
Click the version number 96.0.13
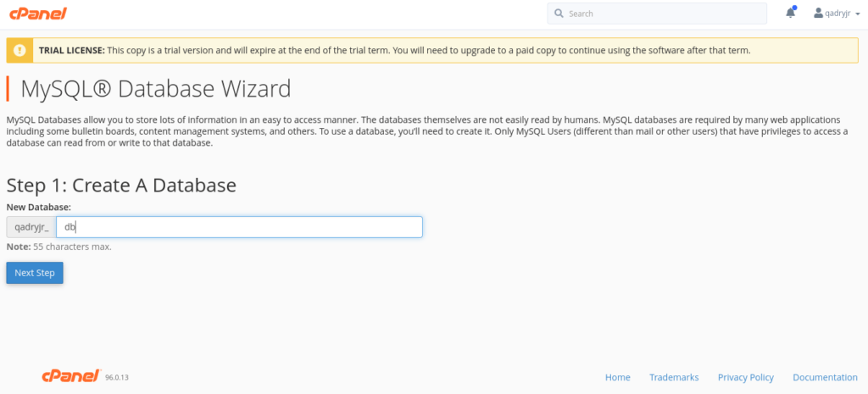tap(117, 377)
